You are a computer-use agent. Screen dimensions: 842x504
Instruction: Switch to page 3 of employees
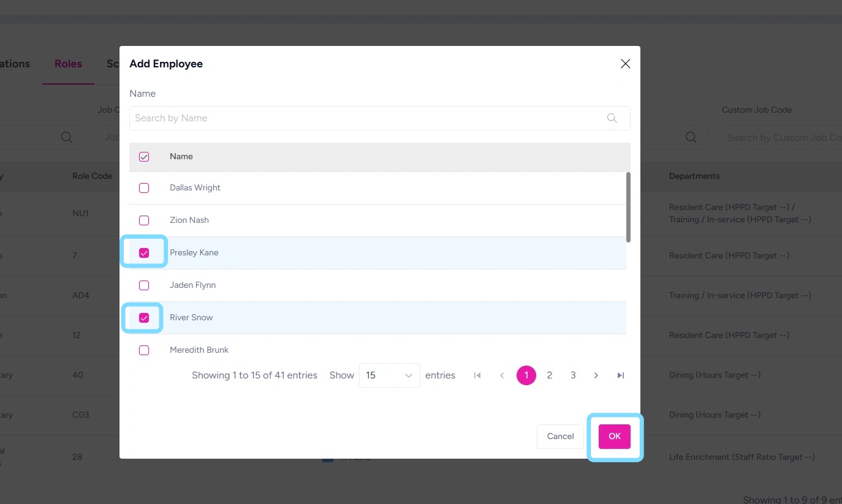pos(573,375)
